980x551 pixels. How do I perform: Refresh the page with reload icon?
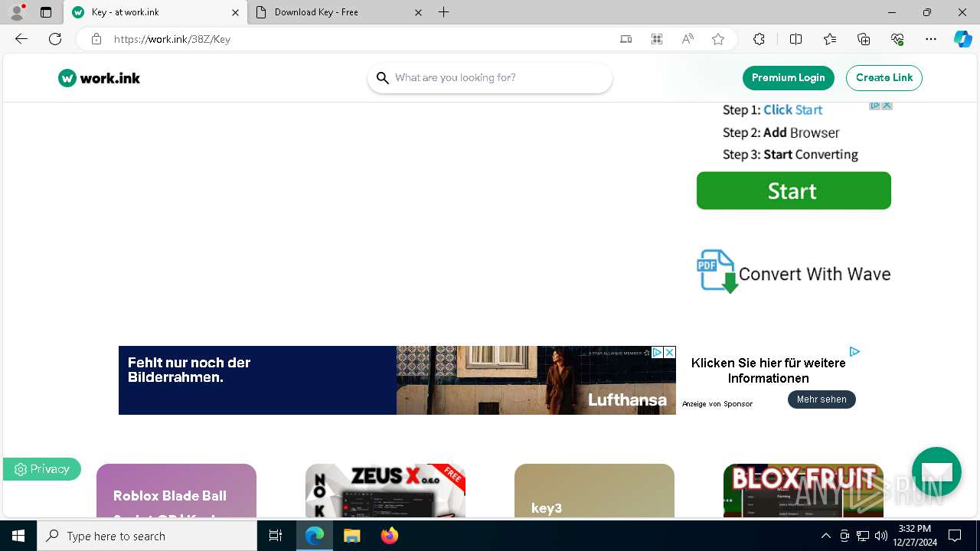[55, 39]
